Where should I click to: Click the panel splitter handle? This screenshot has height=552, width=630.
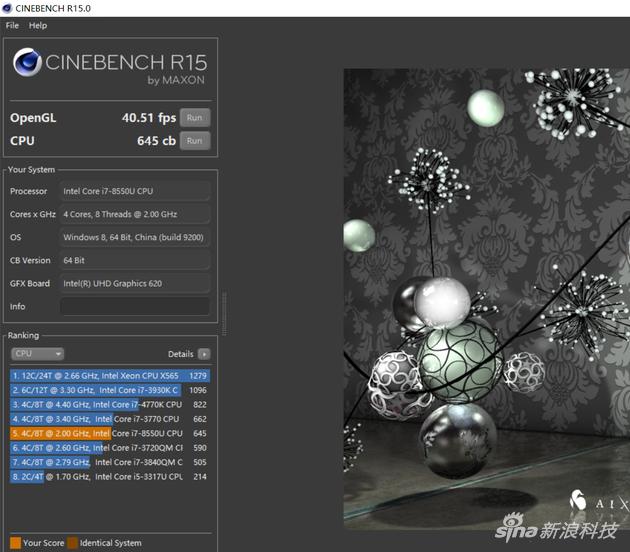(224, 314)
